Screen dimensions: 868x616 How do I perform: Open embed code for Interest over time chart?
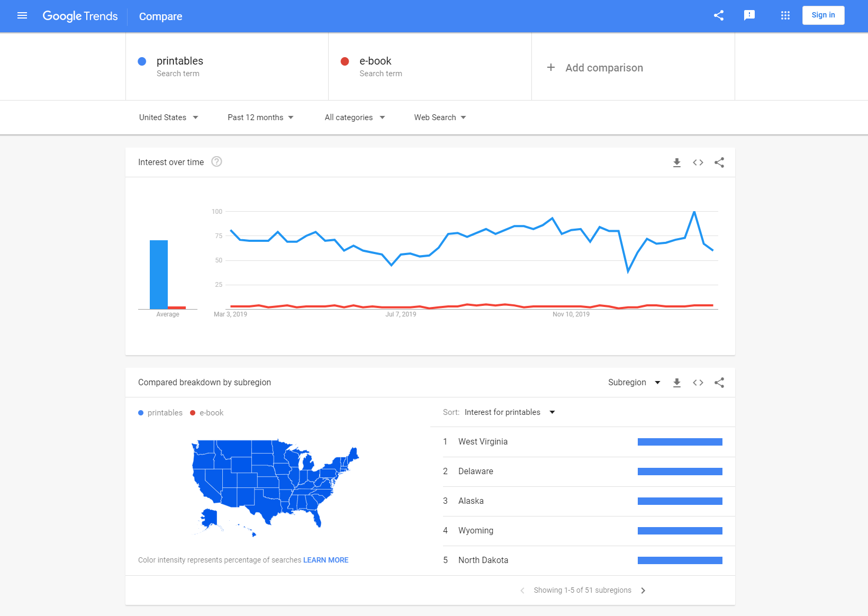(698, 162)
